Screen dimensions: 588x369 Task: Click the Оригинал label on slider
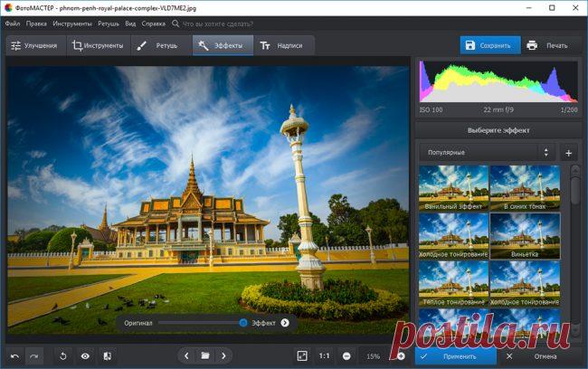[x=138, y=323]
